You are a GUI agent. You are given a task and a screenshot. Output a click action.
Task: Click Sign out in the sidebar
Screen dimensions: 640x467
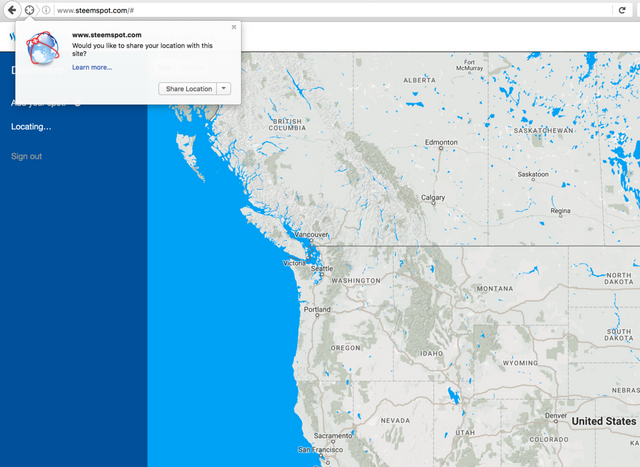(27, 156)
